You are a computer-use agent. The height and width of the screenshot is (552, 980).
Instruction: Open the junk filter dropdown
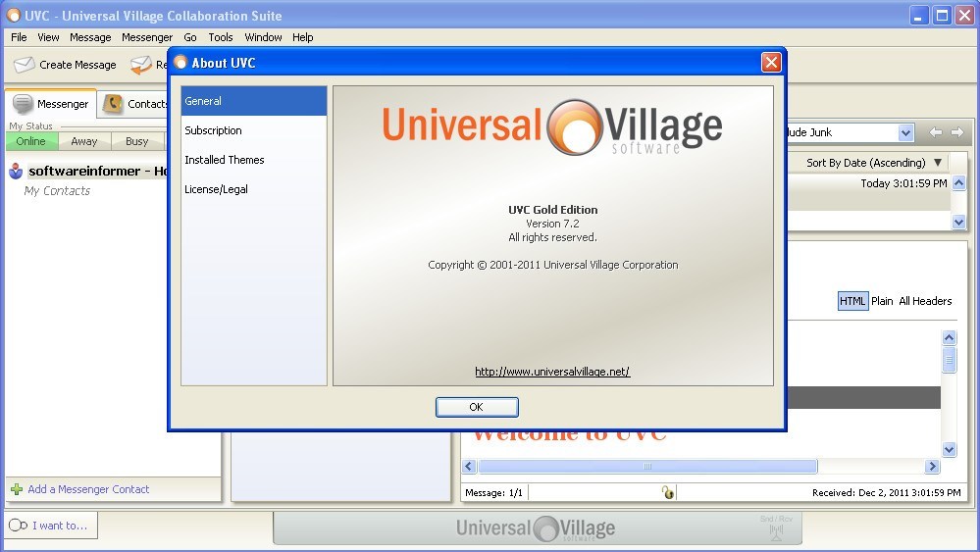coord(905,132)
